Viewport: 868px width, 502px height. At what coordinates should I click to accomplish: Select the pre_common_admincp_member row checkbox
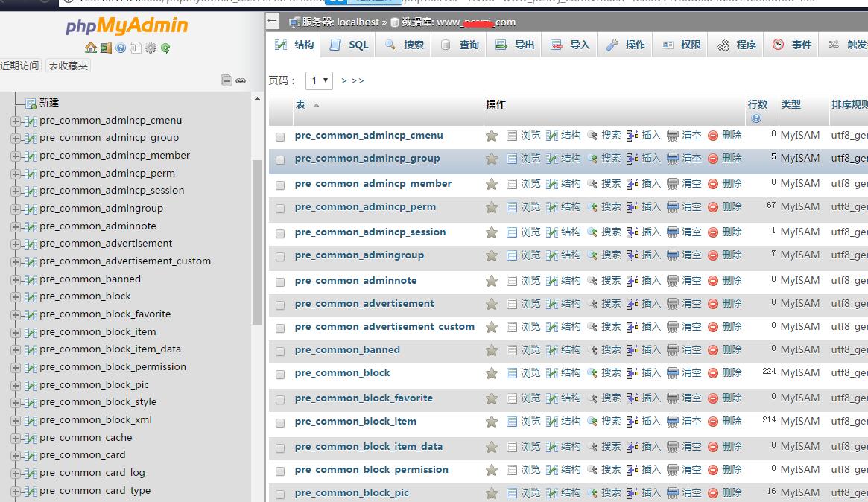[x=280, y=185]
